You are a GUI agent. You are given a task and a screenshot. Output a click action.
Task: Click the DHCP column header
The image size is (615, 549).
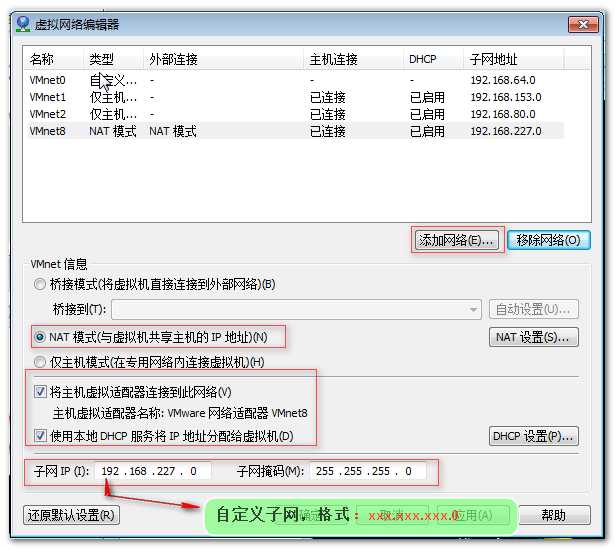[x=434, y=59]
